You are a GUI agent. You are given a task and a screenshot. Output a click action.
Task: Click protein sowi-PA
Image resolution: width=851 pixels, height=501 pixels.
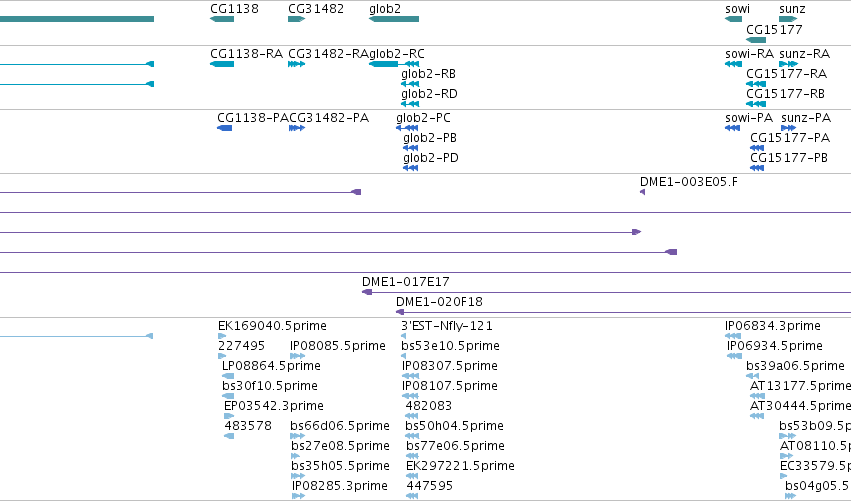pos(732,128)
